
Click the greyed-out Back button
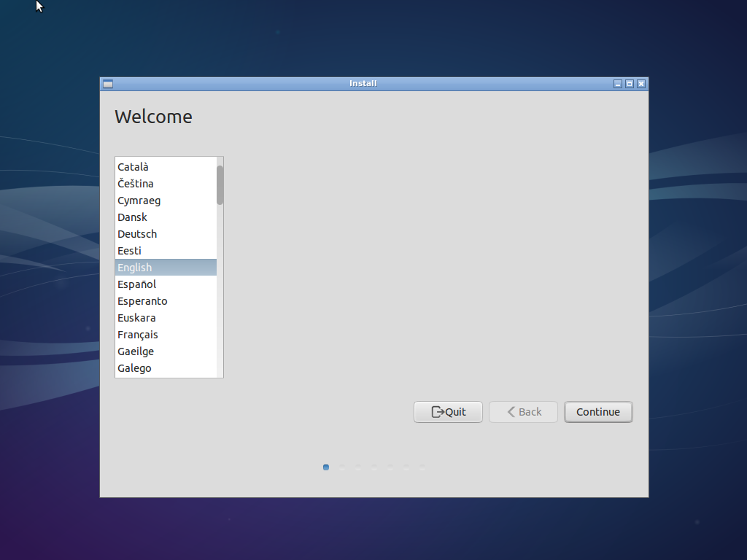(x=523, y=412)
